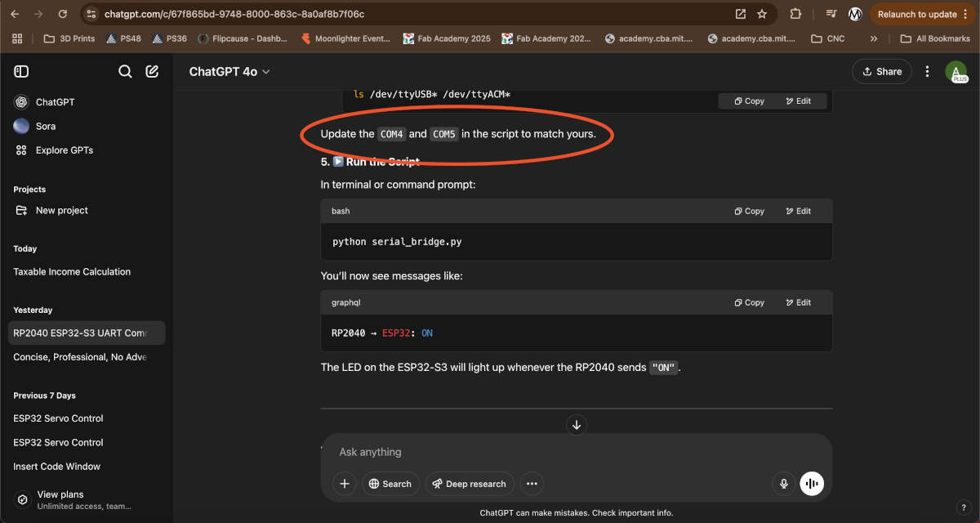Copy the graphql code block
This screenshot has height=523, width=980.
[749, 302]
